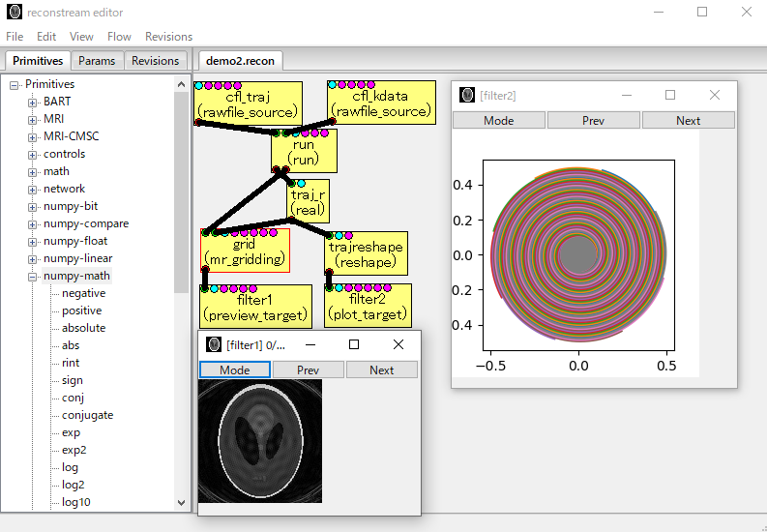The image size is (767, 532).
Task: Open the demo2.recon tab
Action: click(240, 61)
